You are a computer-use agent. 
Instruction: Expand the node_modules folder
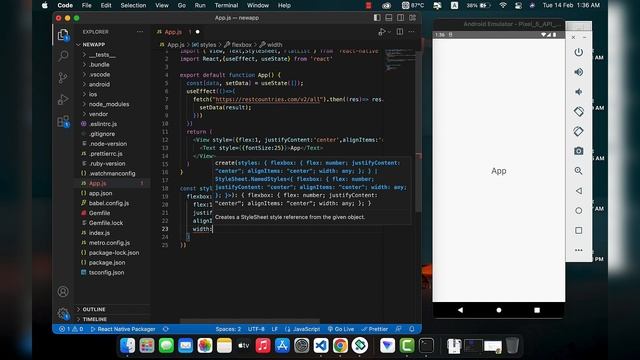109,104
